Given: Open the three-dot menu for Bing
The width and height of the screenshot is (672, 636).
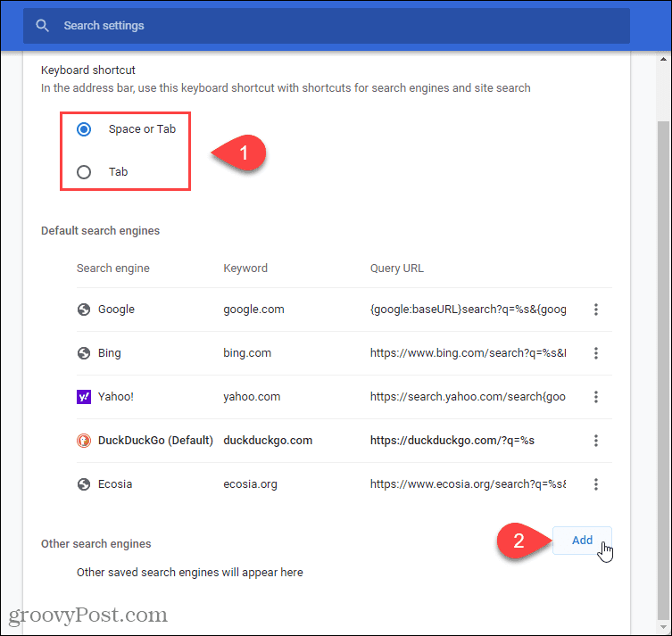Looking at the screenshot, I should coord(596,353).
